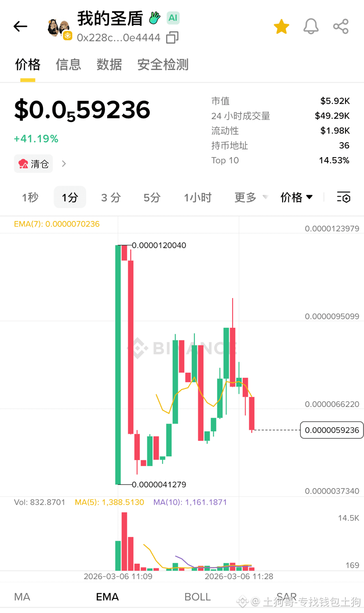
Task: Copy contract address with copy icon
Action: click(x=172, y=37)
